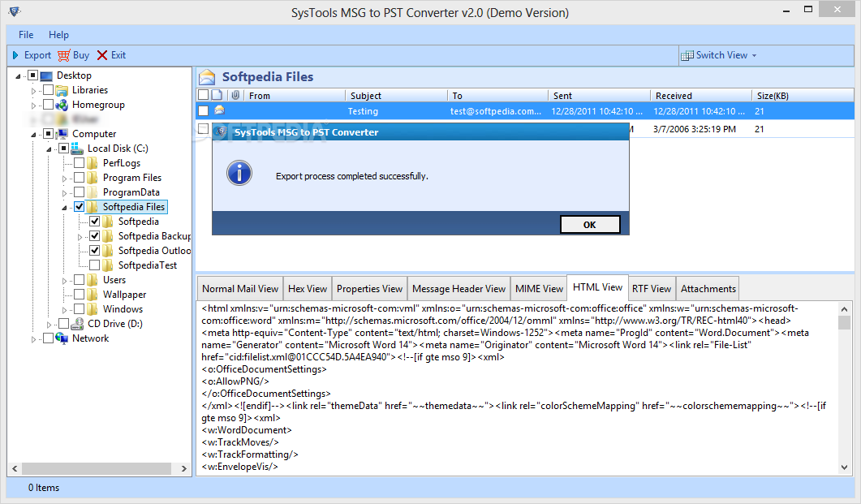Click the Users folder icon
This screenshot has height=504, width=861.
pyautogui.click(x=93, y=280)
